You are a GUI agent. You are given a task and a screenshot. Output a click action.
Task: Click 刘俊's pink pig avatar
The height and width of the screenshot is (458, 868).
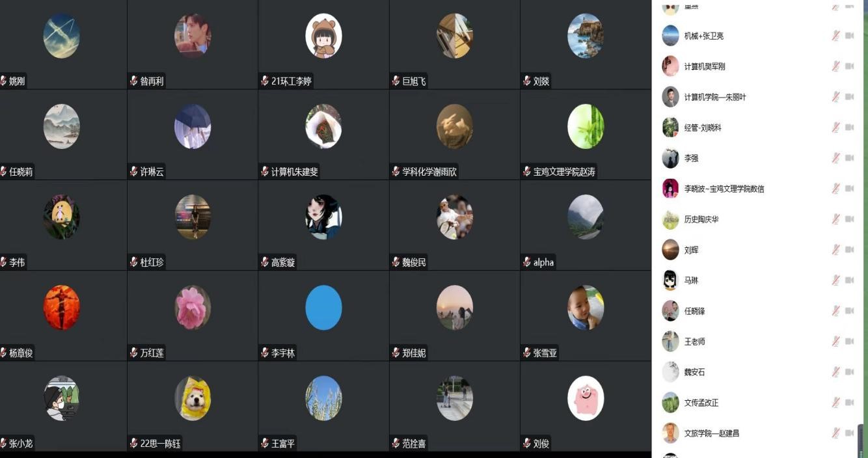(586, 398)
